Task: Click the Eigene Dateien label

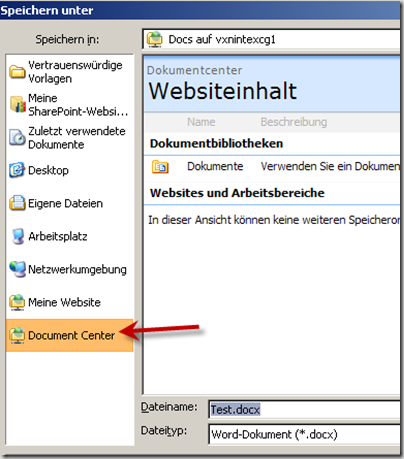Action: [65, 203]
